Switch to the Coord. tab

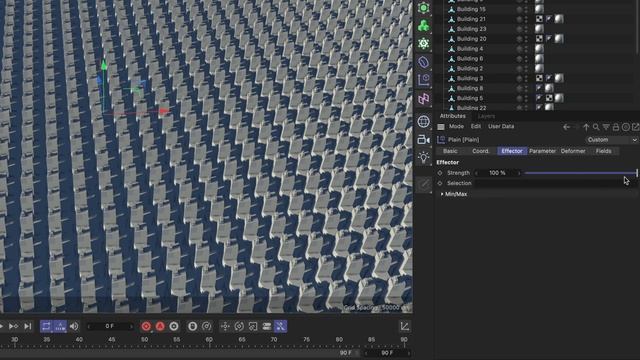click(480, 151)
